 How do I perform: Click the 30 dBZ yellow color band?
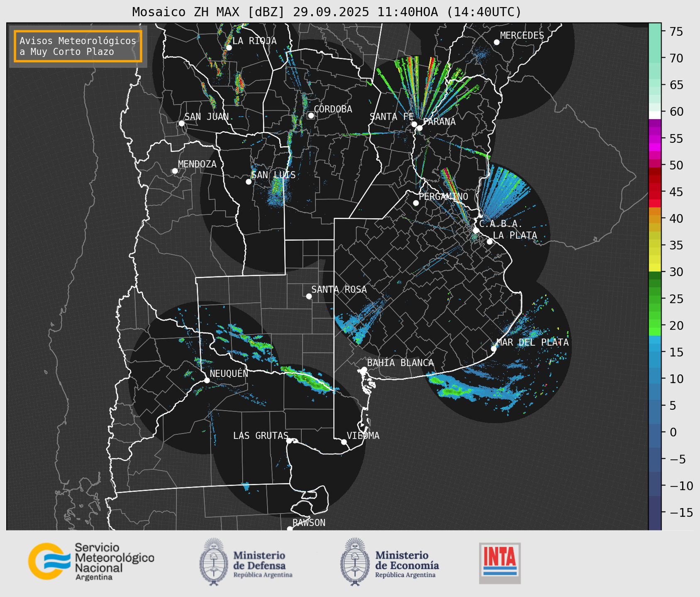(654, 269)
